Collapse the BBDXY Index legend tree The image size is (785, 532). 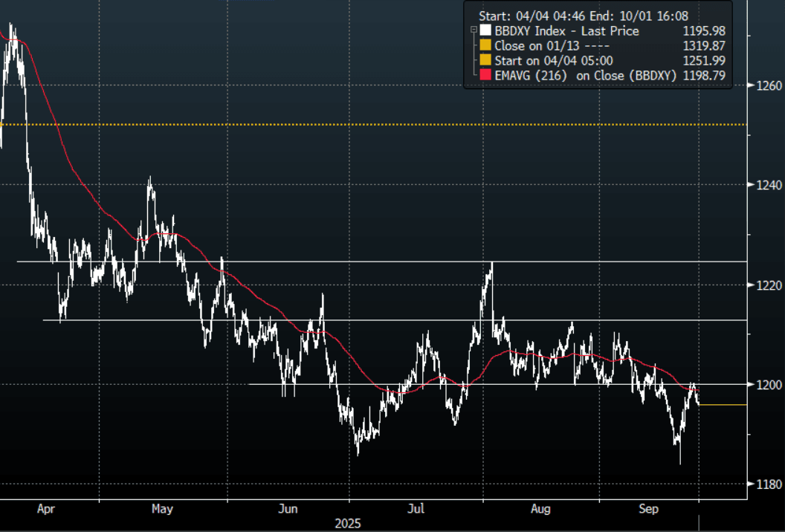474,30
